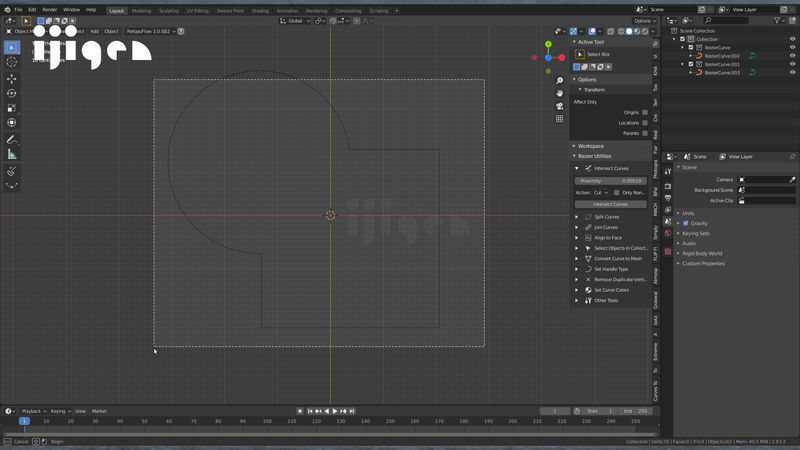Click the RetopoFlow help question mark icon
The image size is (800, 450).
pyautogui.click(x=181, y=31)
